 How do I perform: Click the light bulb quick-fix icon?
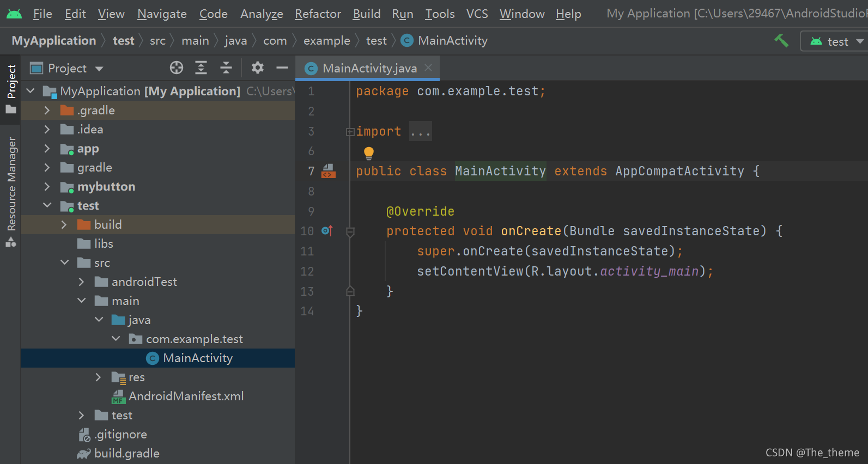[369, 153]
